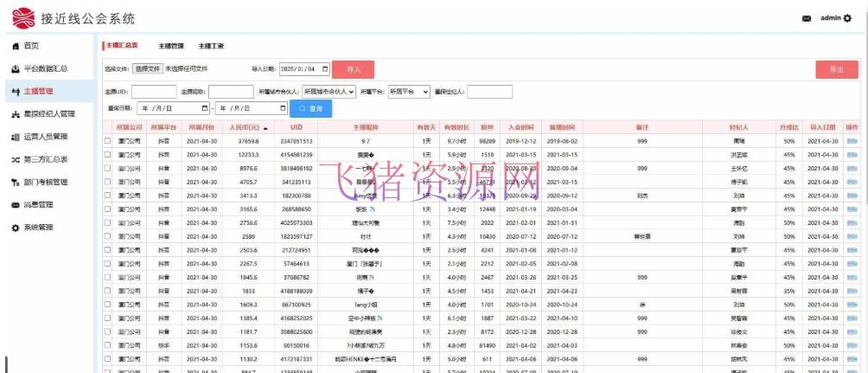Screen dimensions: 868x373
Task: Tick checkbox for UID 3818496192 row
Action: [107, 169]
